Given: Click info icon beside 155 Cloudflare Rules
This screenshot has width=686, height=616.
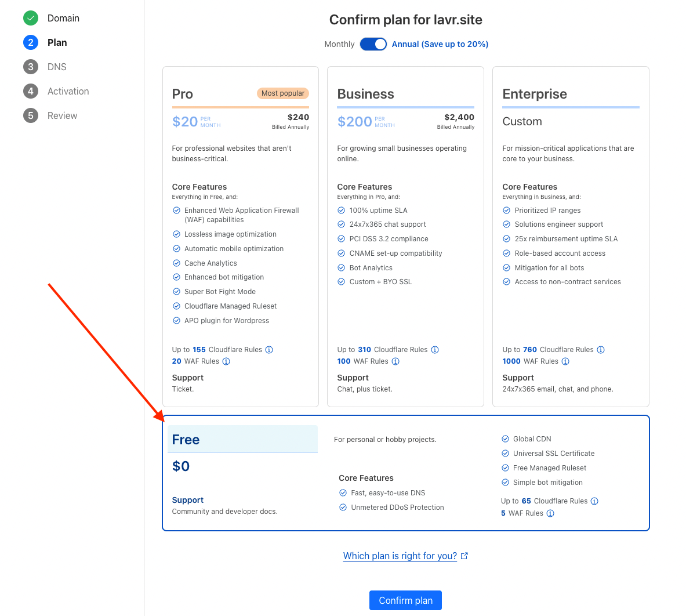Looking at the screenshot, I should (x=269, y=350).
